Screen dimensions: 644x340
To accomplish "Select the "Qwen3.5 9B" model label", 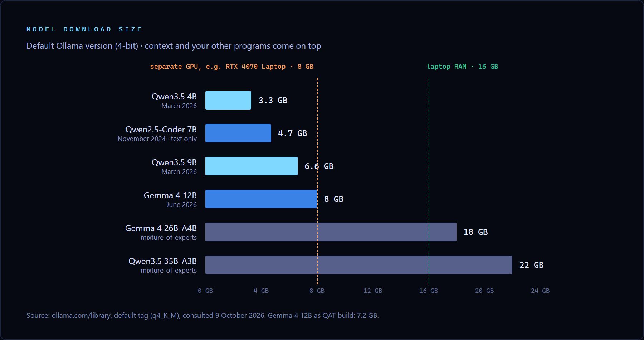I will point(174,162).
